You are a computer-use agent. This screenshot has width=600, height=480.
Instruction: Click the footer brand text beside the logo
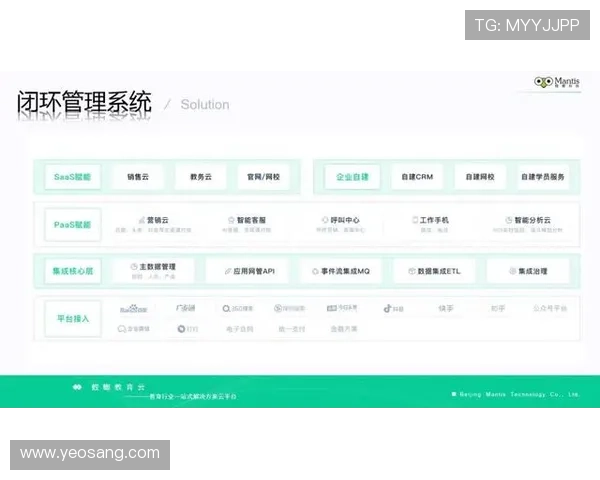(118, 387)
